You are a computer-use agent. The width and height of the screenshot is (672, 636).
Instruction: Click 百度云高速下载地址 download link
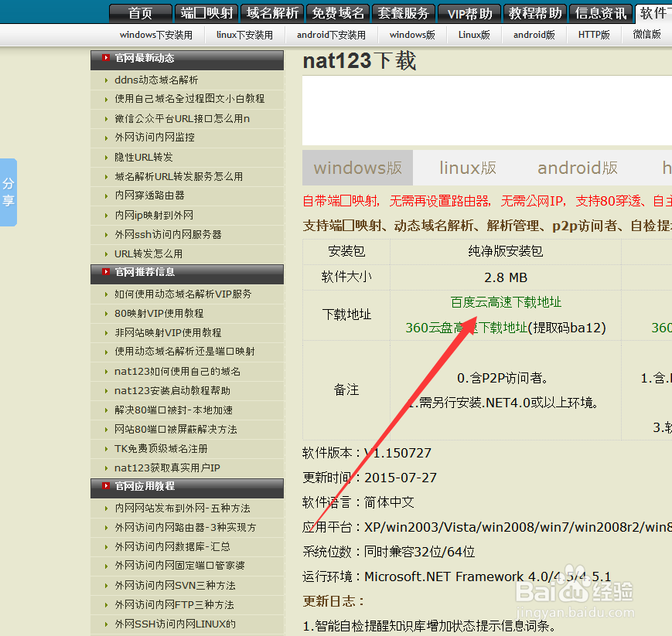tap(506, 302)
